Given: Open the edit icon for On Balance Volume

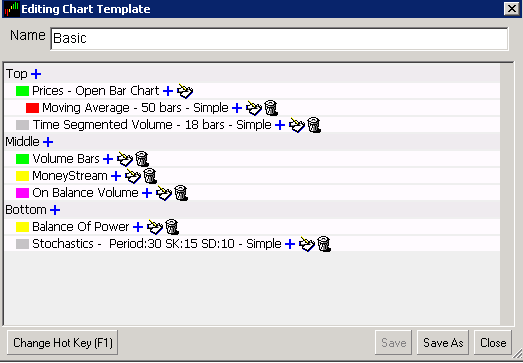Looking at the screenshot, I should pyautogui.click(x=164, y=193).
